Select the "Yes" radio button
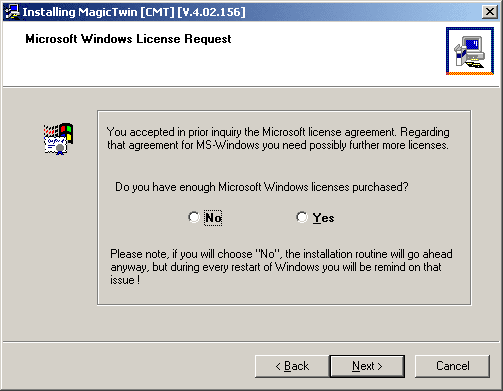Screen dimensions: 503x391 point(302,217)
